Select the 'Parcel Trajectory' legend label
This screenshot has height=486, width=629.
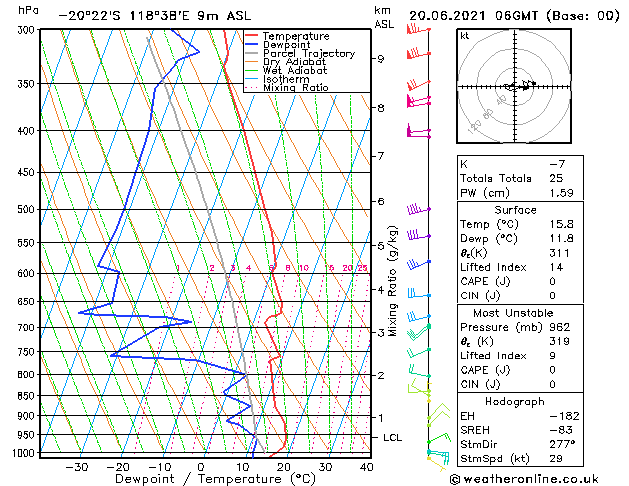308,53
